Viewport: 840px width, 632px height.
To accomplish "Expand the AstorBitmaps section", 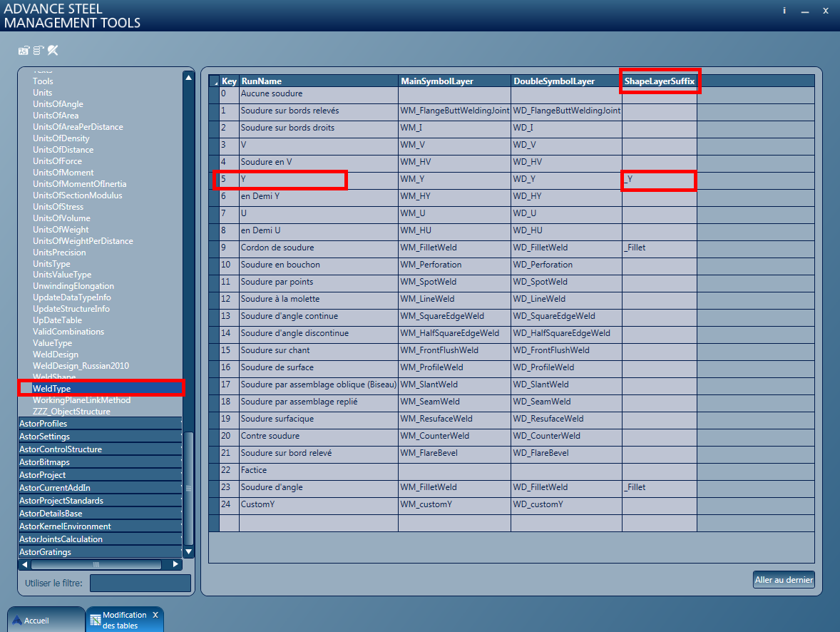I will (x=100, y=462).
